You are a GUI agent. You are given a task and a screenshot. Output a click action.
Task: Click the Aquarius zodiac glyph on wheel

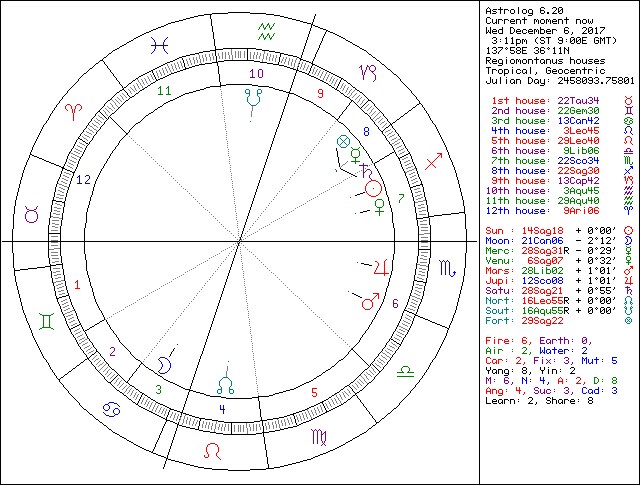(266, 31)
